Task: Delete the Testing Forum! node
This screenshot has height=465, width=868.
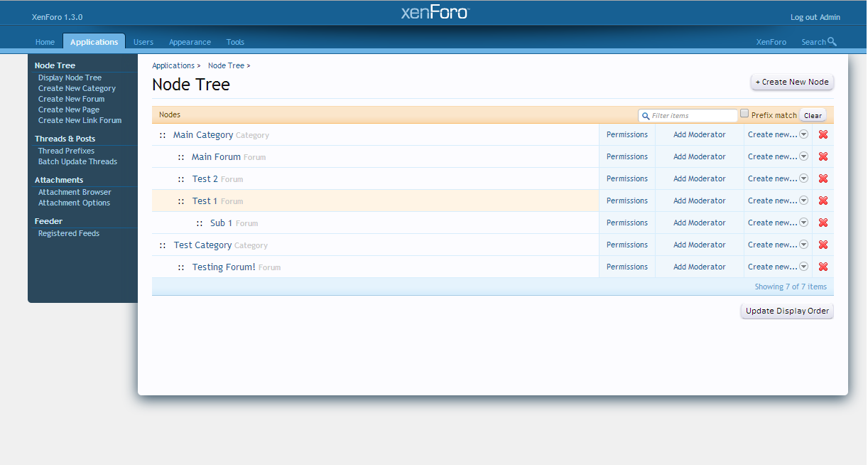Action: pyautogui.click(x=823, y=267)
